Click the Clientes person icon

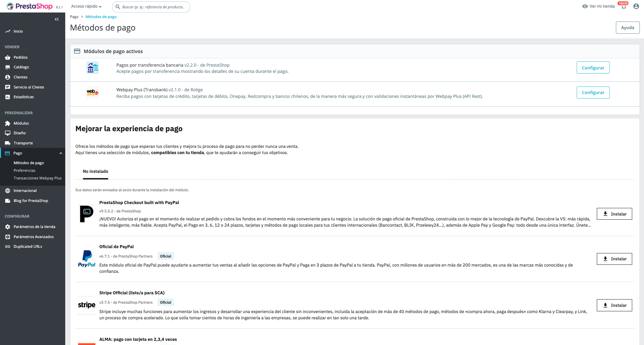tap(8, 77)
